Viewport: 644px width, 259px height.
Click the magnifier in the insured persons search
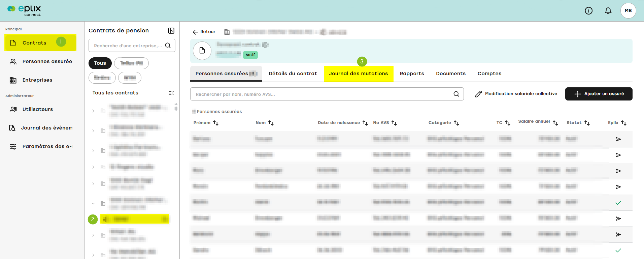[456, 94]
